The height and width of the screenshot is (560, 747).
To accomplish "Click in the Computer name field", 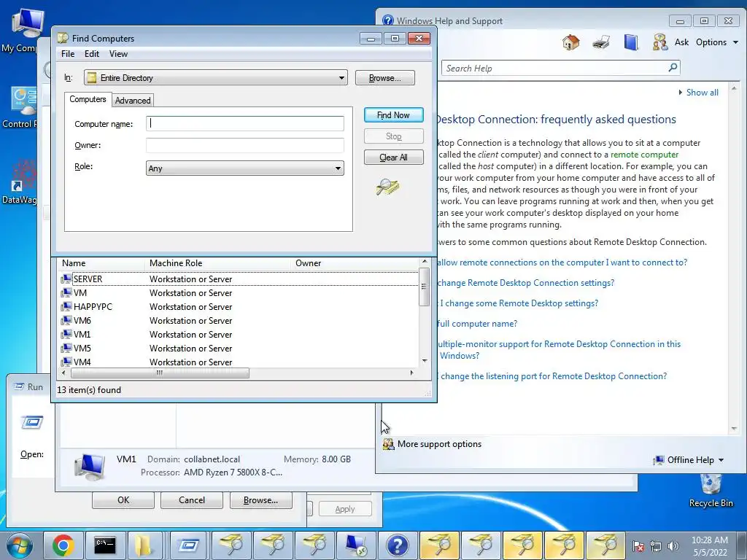I will (245, 124).
